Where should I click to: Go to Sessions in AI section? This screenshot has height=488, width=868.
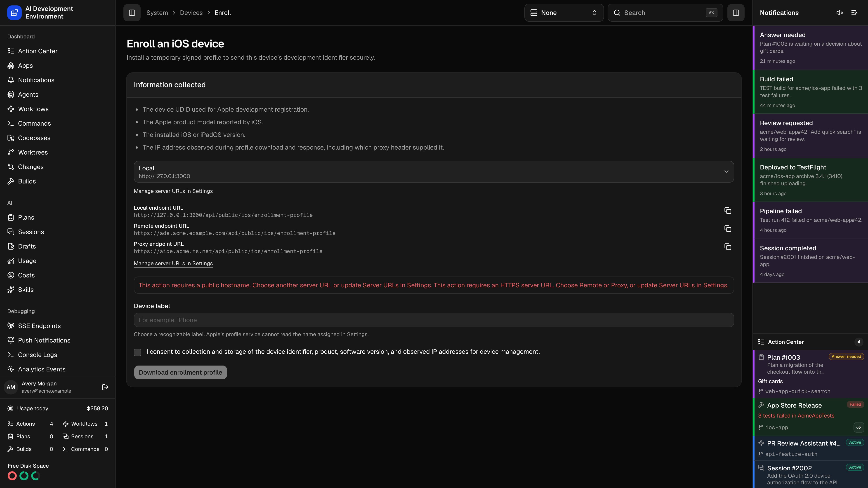pos(58,232)
